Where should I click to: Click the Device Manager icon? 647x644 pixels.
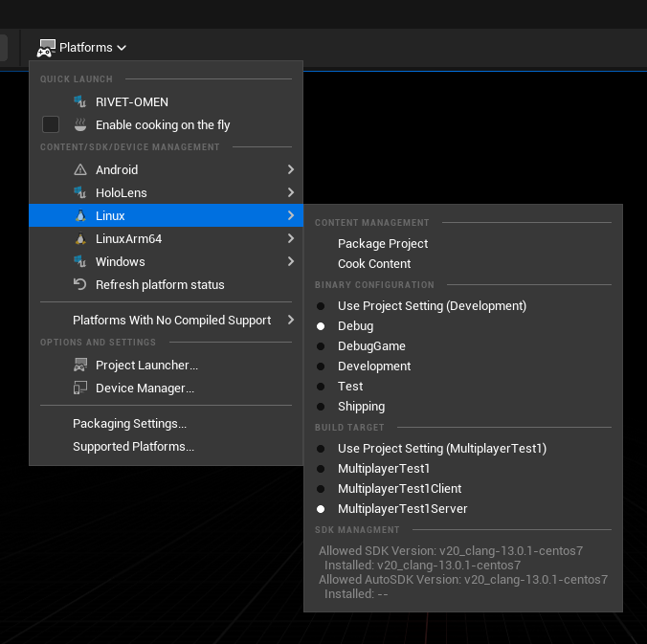(x=80, y=389)
